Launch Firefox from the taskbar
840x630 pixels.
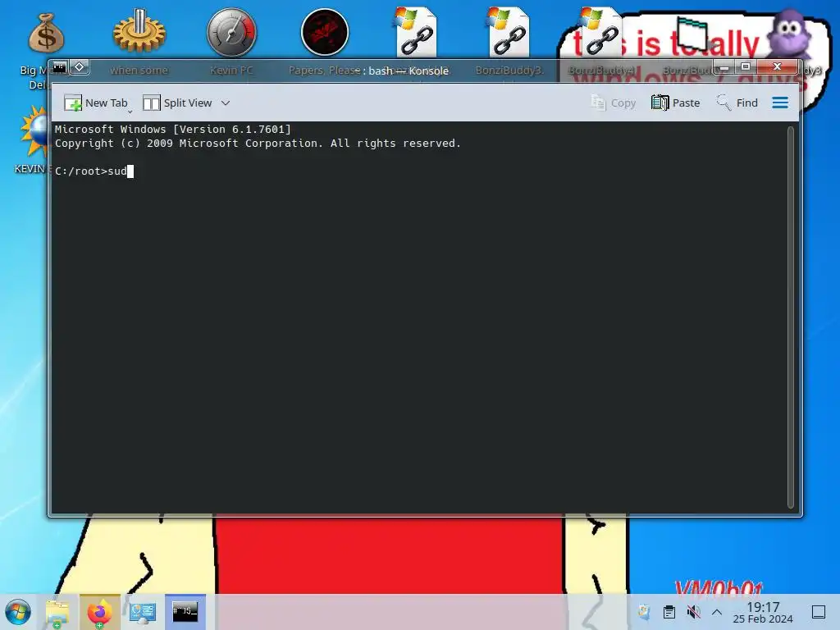99,612
